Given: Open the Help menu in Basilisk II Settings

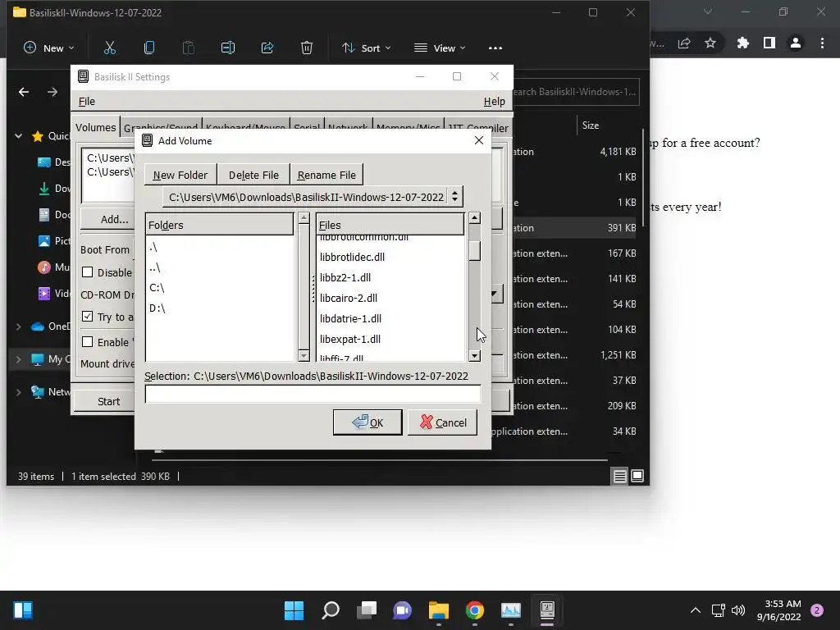Looking at the screenshot, I should pos(494,101).
